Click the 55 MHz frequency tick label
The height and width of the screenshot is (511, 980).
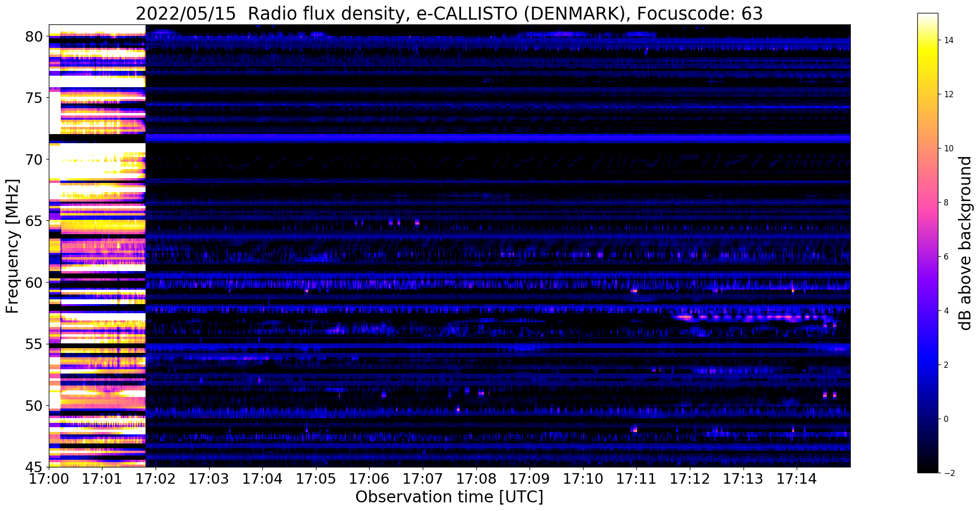point(35,344)
